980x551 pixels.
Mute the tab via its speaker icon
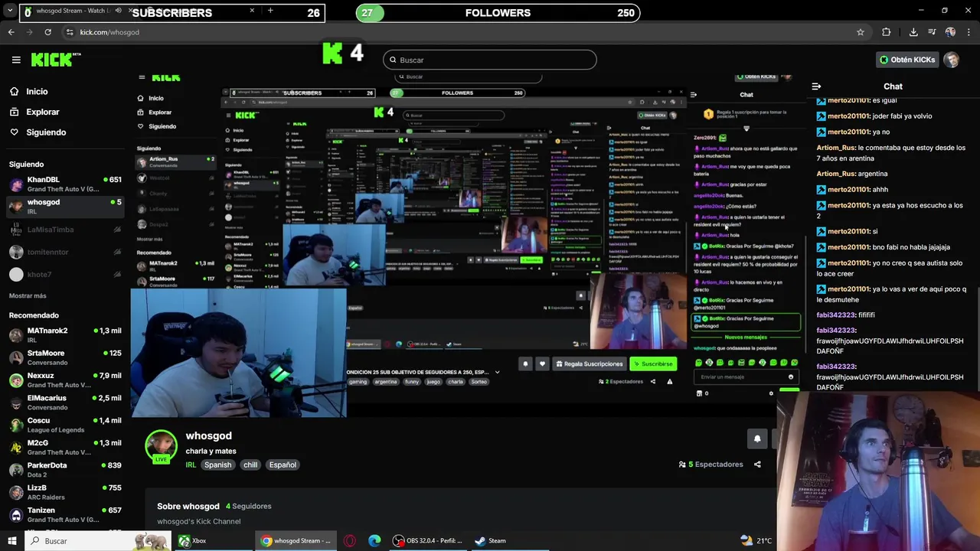(118, 11)
